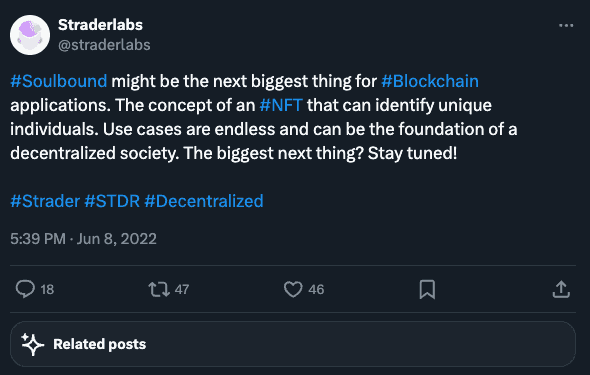
Task: Open the #Strader hashtag
Action: (x=45, y=201)
